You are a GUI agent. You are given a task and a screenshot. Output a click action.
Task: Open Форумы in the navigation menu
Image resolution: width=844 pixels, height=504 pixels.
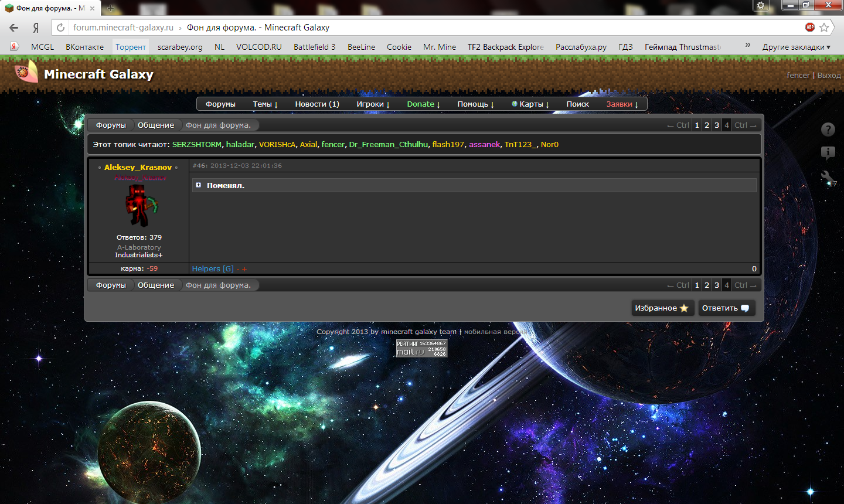(220, 104)
